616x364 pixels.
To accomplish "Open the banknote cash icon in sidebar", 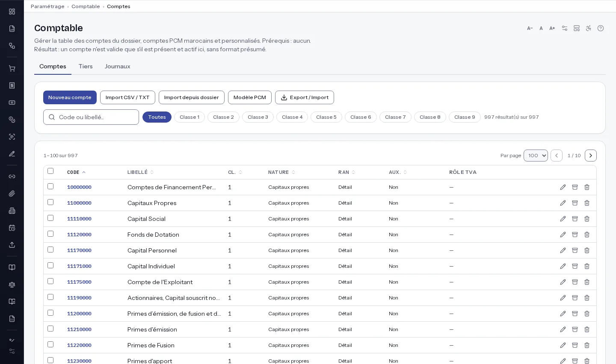I will point(12,103).
